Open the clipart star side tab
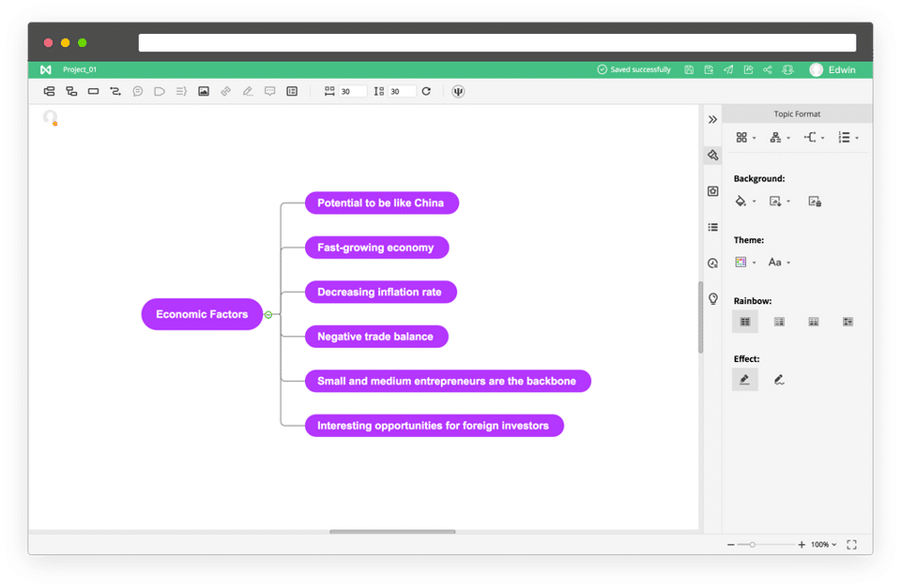Screen dimensions: 901x588 (713, 191)
